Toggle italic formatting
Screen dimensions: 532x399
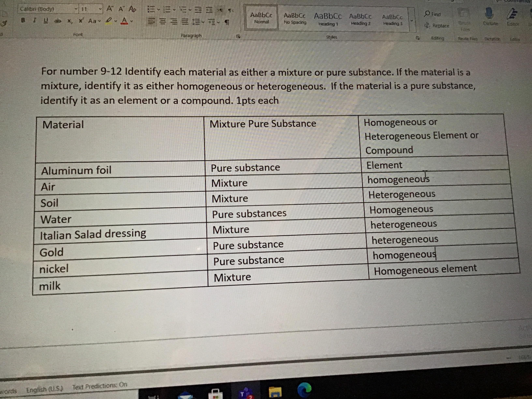[x=35, y=20]
